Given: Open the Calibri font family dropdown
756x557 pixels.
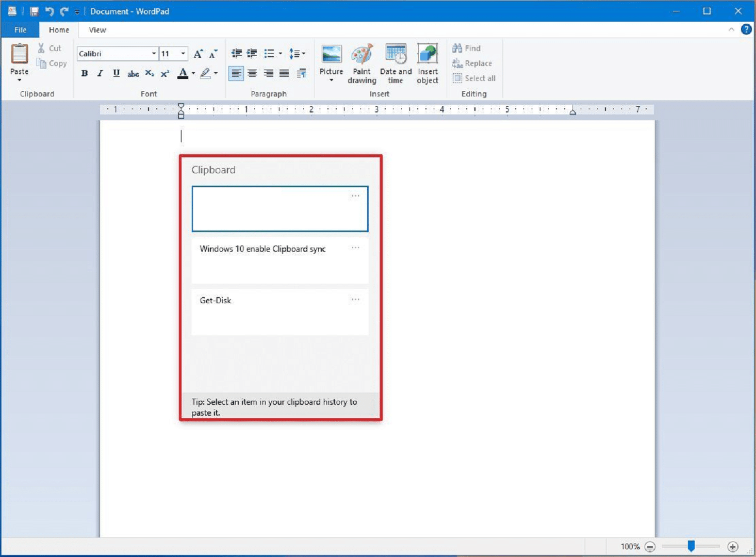Looking at the screenshot, I should click(154, 54).
